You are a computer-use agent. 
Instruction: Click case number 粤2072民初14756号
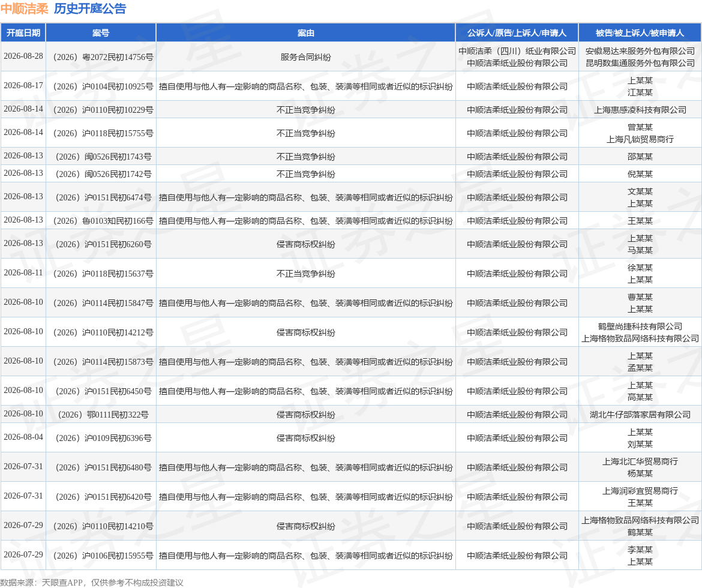pyautogui.click(x=103, y=58)
